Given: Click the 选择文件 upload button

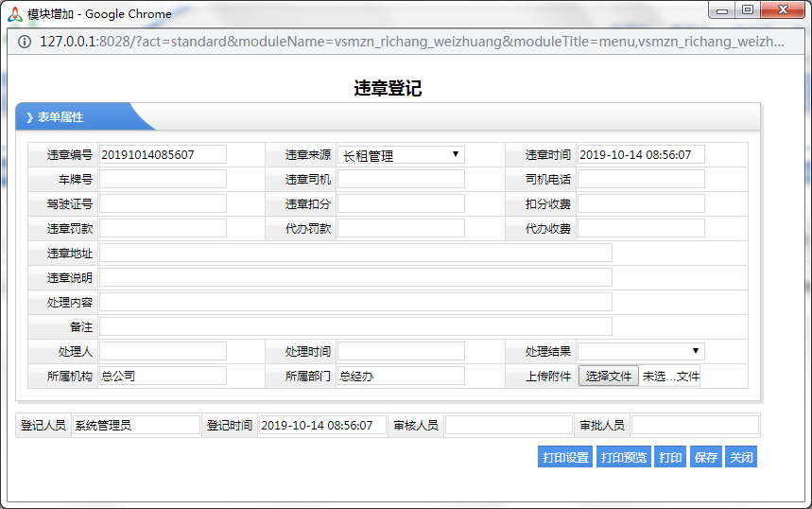Looking at the screenshot, I should 608,377.
